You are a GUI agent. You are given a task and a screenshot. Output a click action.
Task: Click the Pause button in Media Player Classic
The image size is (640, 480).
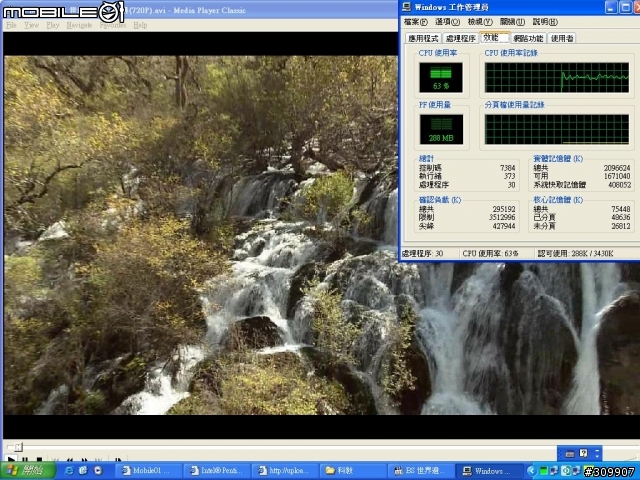click(x=25, y=460)
